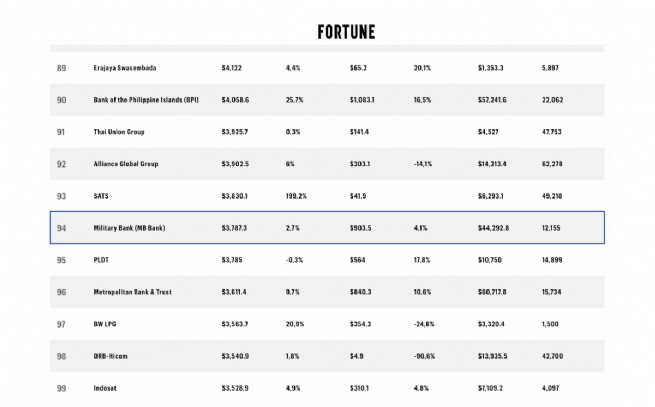
Task: Open the Thai Union Group entry
Action: 119,132
